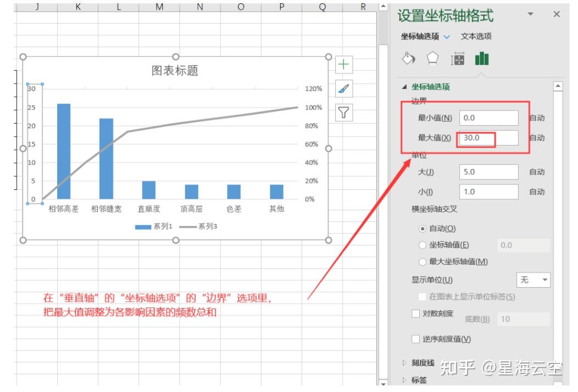Open Size & Properties tab icon
This screenshot has width=578, height=392.
(458, 59)
